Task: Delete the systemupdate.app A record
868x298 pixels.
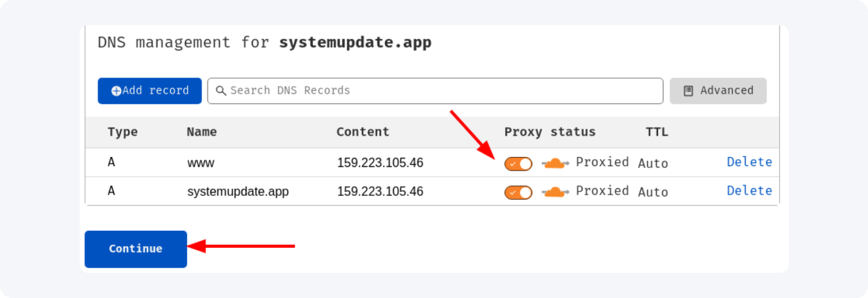Action: point(749,191)
